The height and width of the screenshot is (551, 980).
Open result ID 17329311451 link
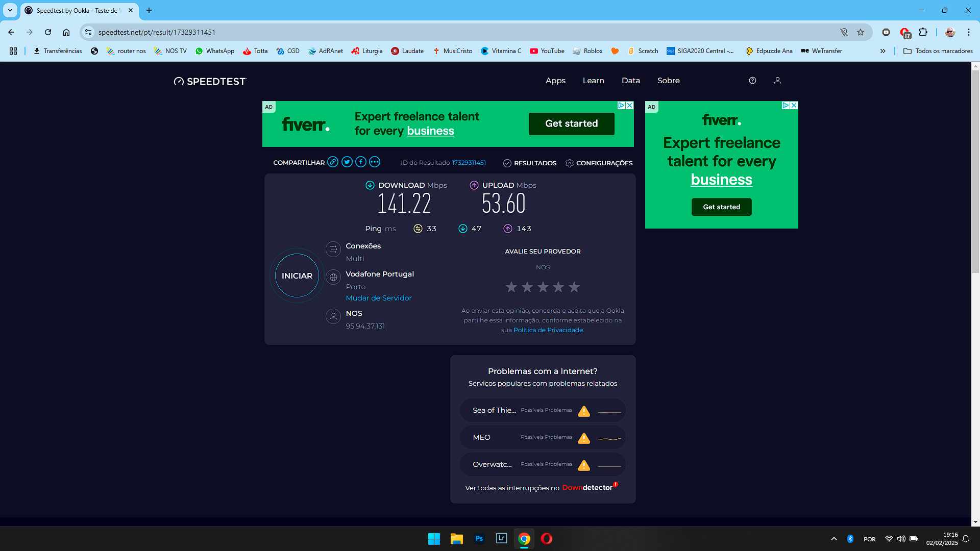pos(469,163)
